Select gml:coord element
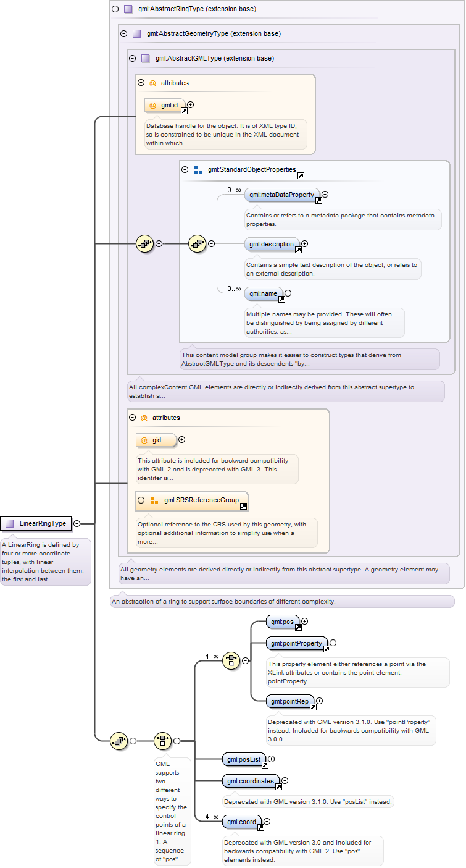This screenshot has width=466, height=868. (243, 822)
